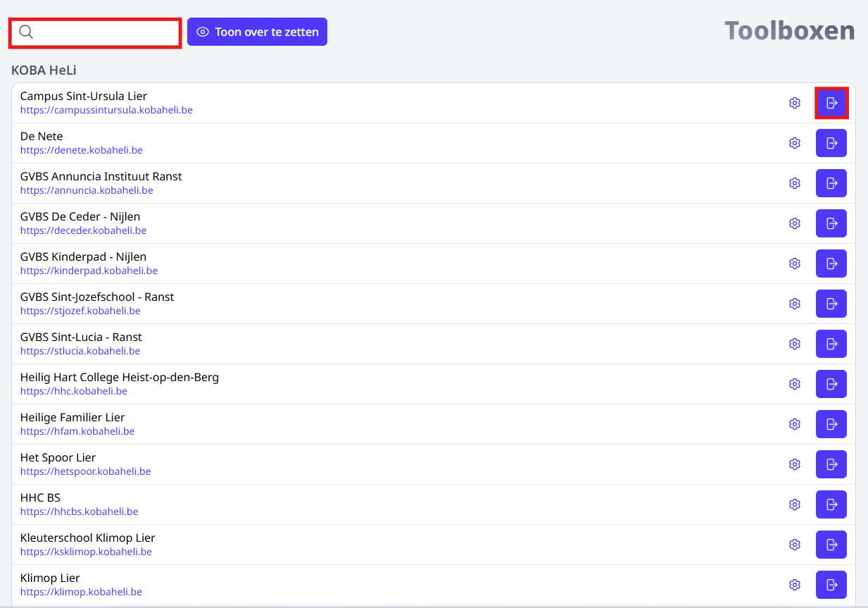Open the denete.kobaheli.be link

click(x=82, y=150)
